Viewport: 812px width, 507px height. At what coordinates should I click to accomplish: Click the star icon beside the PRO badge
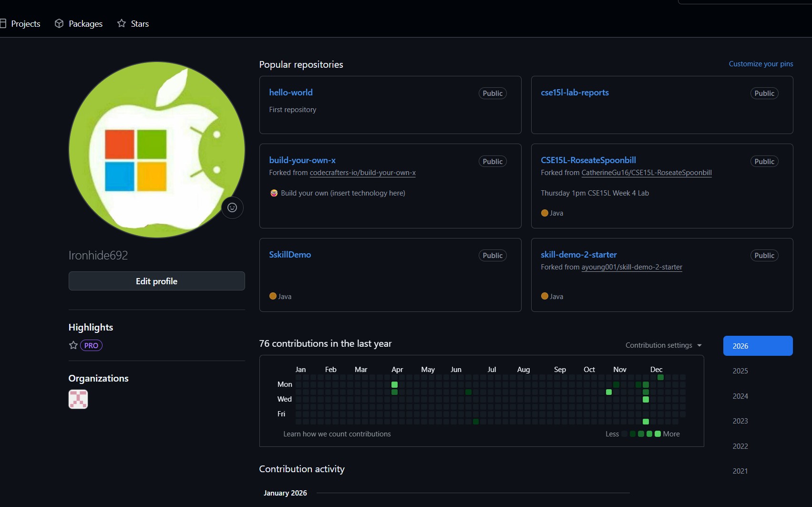pyautogui.click(x=73, y=345)
